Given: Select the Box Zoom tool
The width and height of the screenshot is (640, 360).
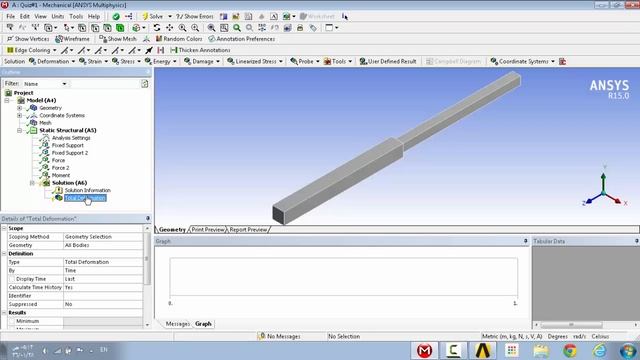Looking at the screenshot, I should click(x=195, y=28).
